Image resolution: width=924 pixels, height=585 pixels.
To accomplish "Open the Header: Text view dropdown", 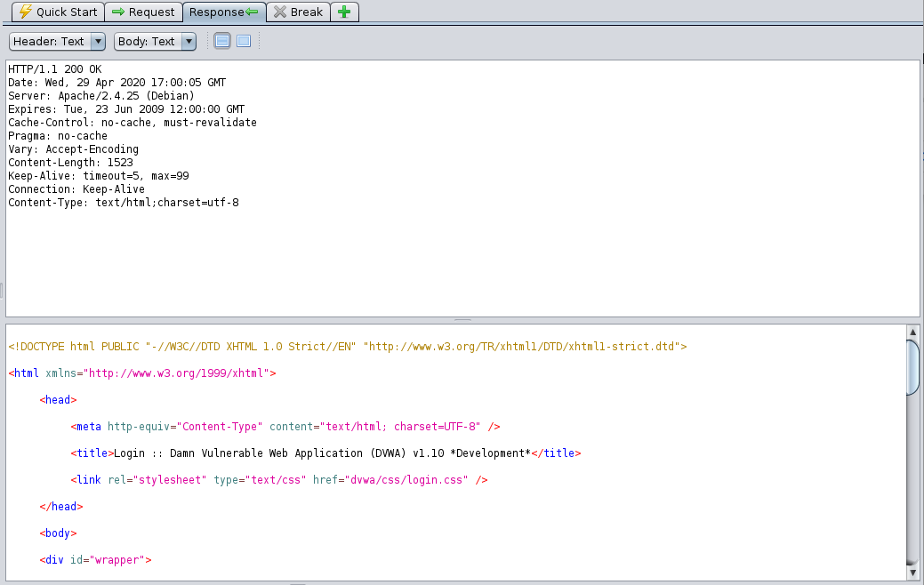I will coord(58,41).
